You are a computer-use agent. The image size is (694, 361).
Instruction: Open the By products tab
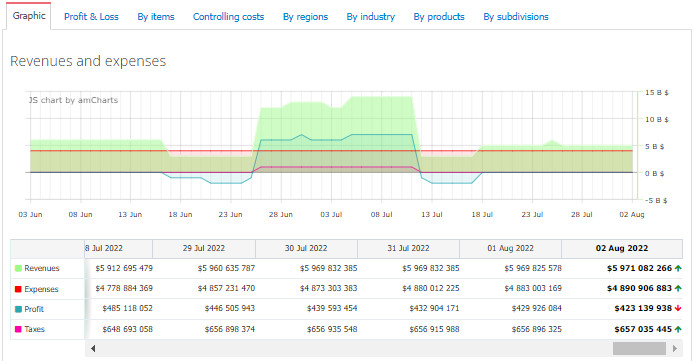coord(439,17)
